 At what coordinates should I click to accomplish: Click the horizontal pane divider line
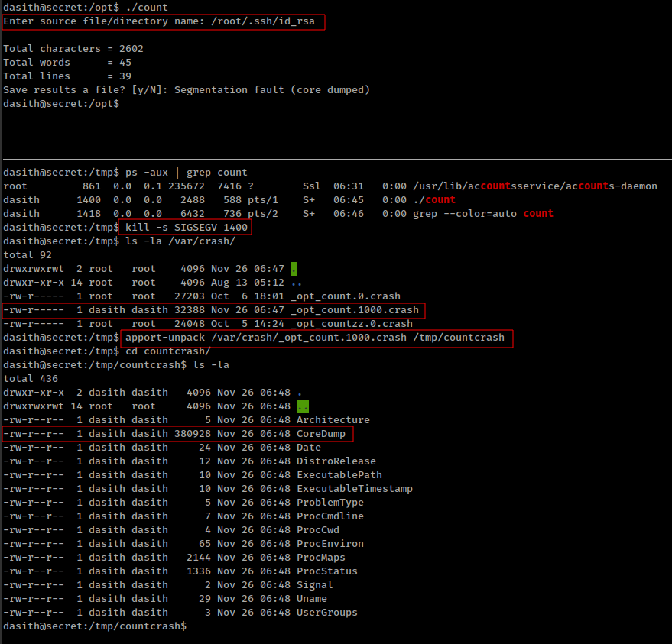[x=337, y=160]
